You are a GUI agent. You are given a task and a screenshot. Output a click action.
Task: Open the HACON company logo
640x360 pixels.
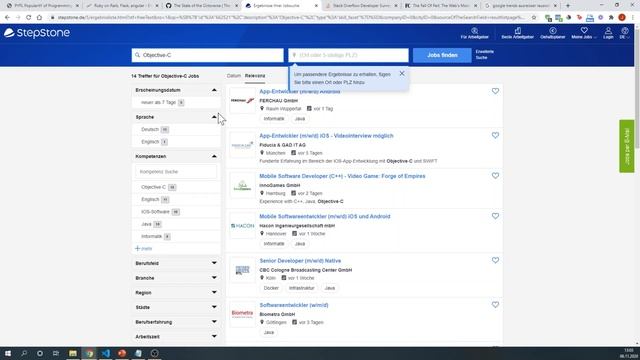coord(242,226)
